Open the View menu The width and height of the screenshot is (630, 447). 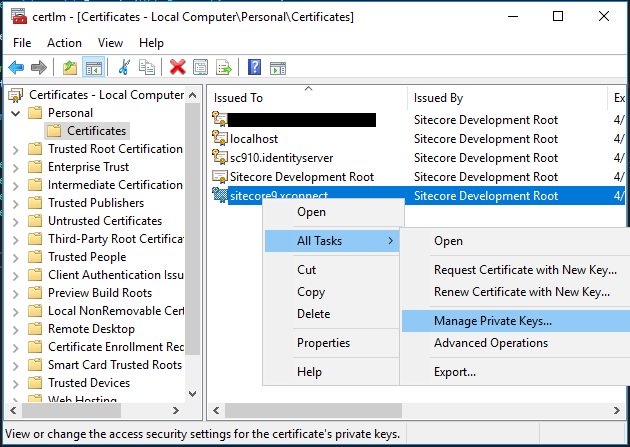tap(110, 43)
